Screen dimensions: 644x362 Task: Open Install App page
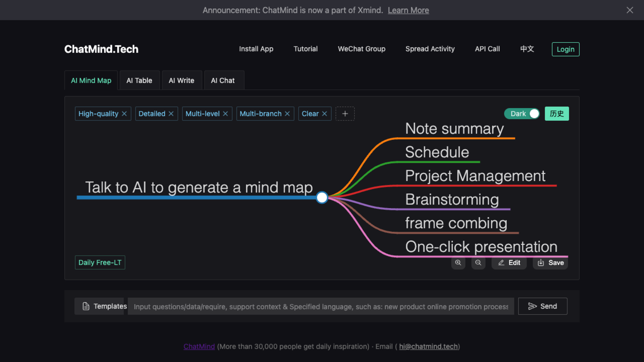click(256, 49)
